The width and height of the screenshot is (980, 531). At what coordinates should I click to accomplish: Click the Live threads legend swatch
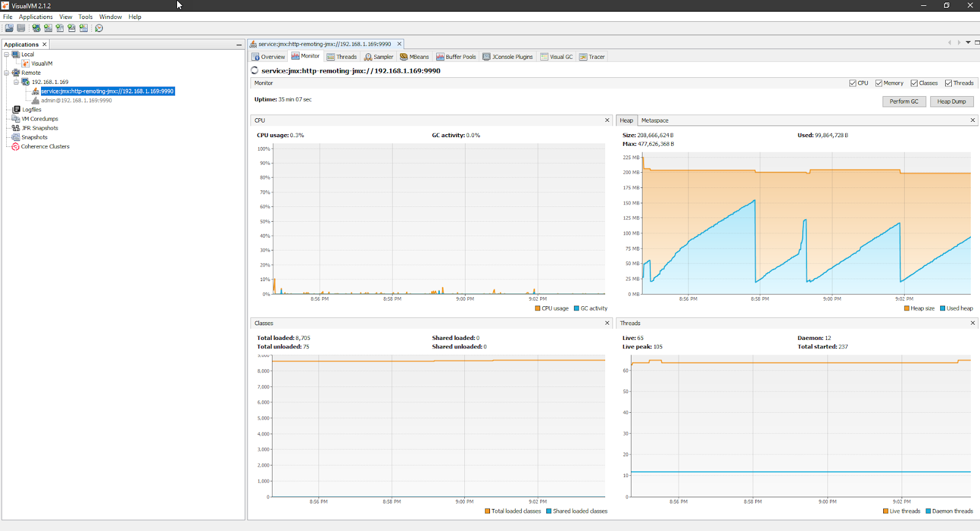point(886,511)
